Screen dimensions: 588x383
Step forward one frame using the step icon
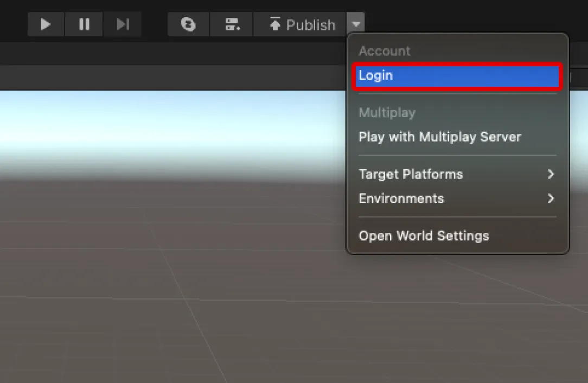(122, 24)
